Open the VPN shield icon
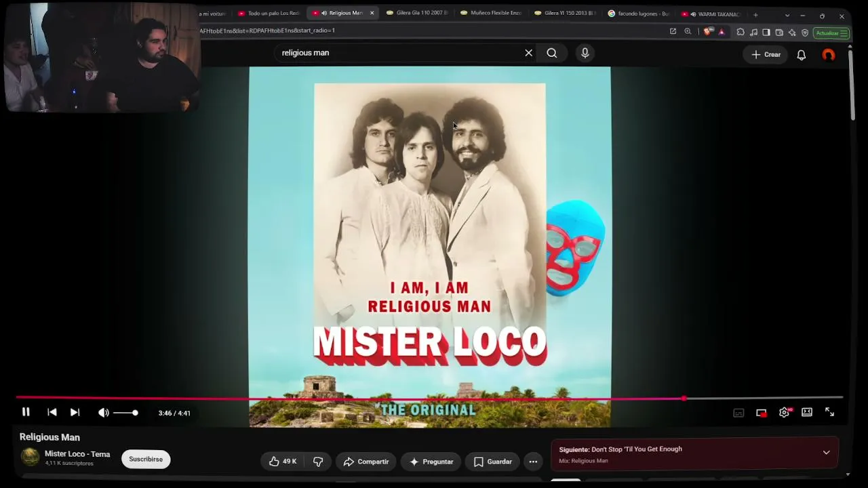Screen dimensions: 868x488 pyautogui.click(x=805, y=32)
